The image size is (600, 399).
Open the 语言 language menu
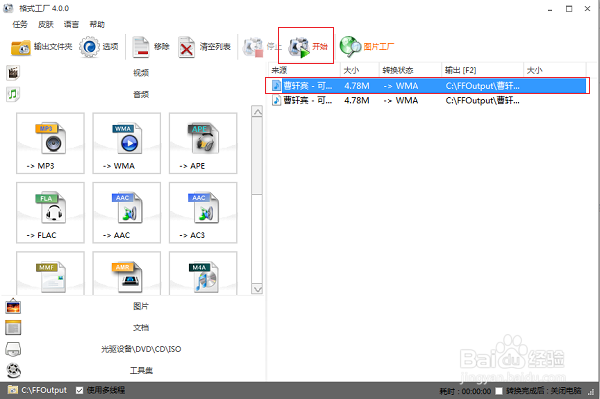pyautogui.click(x=71, y=24)
